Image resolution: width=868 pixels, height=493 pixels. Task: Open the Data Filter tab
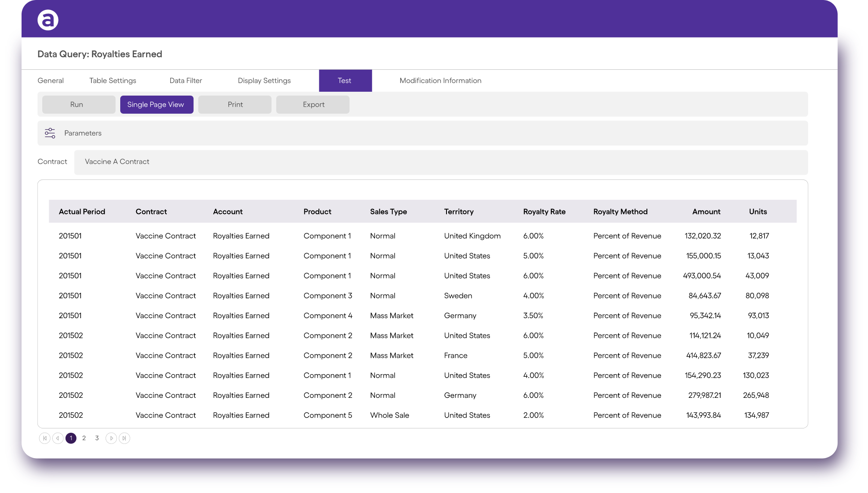coord(186,81)
